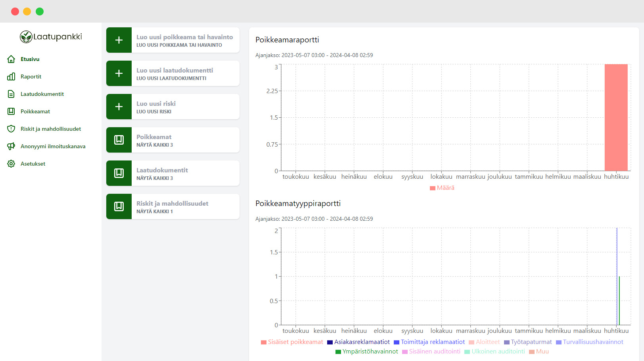Toggle Määrä series in chart legend

pyautogui.click(x=442, y=188)
